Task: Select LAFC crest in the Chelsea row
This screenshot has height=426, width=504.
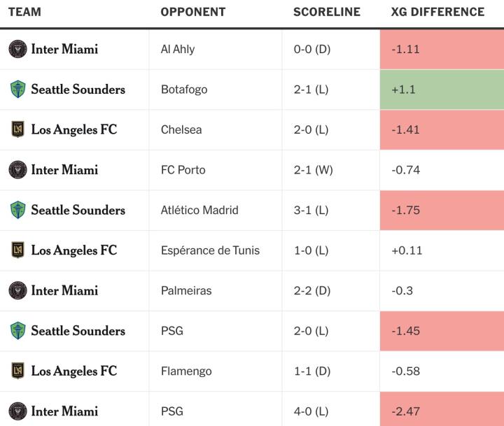Action: 17,129
